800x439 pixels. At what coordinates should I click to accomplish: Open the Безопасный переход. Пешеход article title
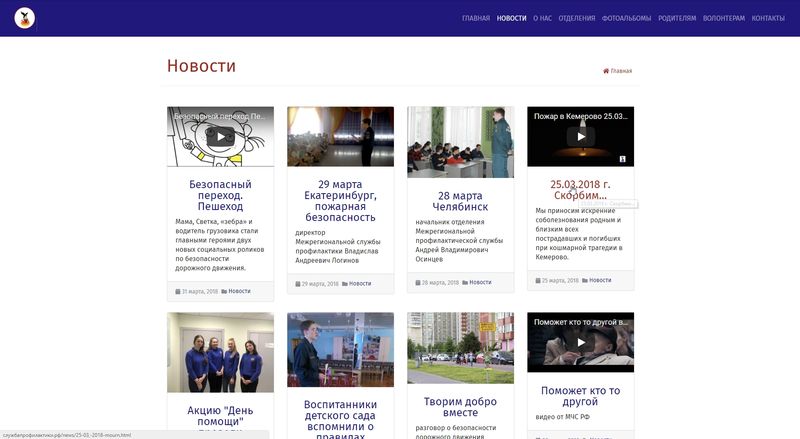[x=220, y=196]
